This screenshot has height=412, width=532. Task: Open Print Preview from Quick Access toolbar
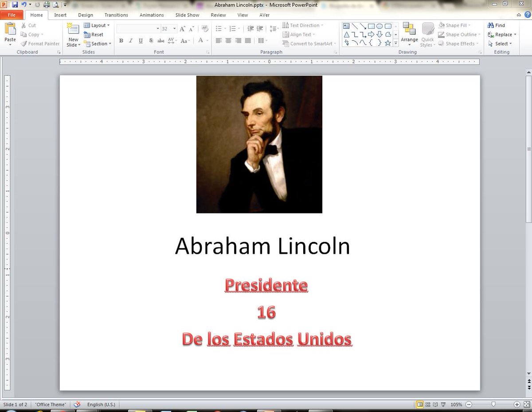tap(55, 5)
